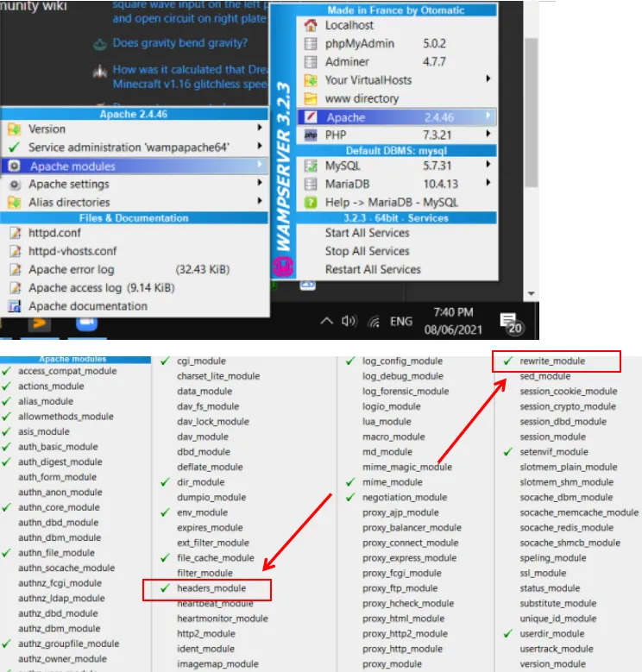This screenshot has height=672, width=642.
Task: Click proxy_module in modules list
Action: pyautogui.click(x=392, y=664)
